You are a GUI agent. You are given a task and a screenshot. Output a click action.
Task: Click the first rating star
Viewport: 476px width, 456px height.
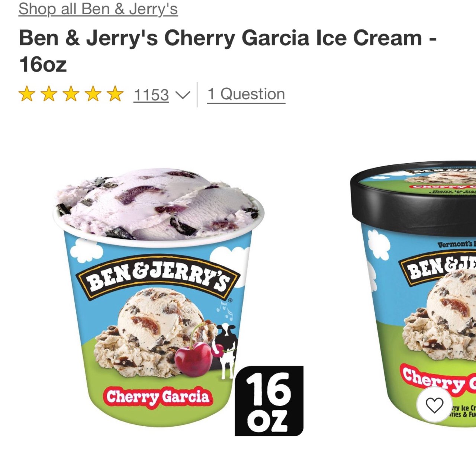27,94
